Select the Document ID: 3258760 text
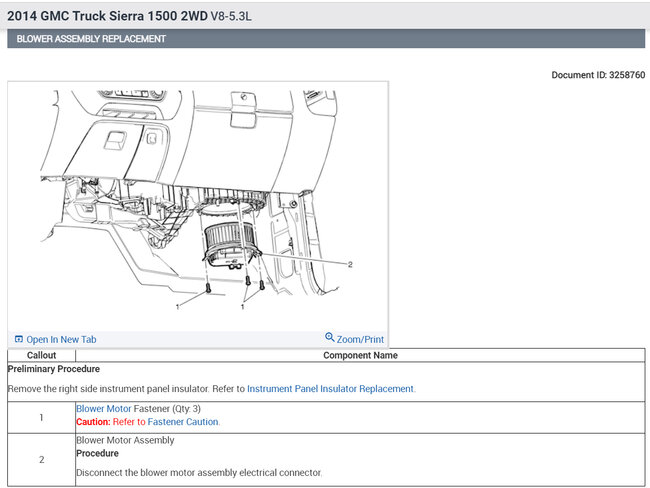The height and width of the screenshot is (488, 650). click(598, 75)
